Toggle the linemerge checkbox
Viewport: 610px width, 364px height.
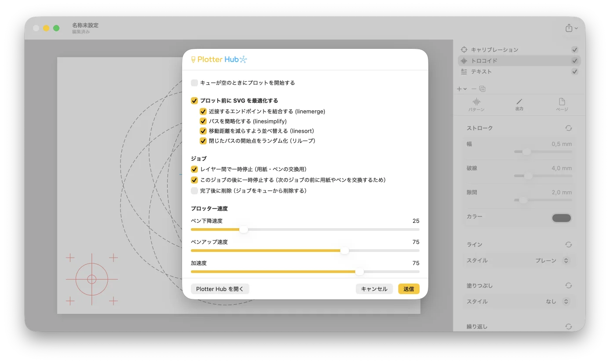(x=203, y=112)
